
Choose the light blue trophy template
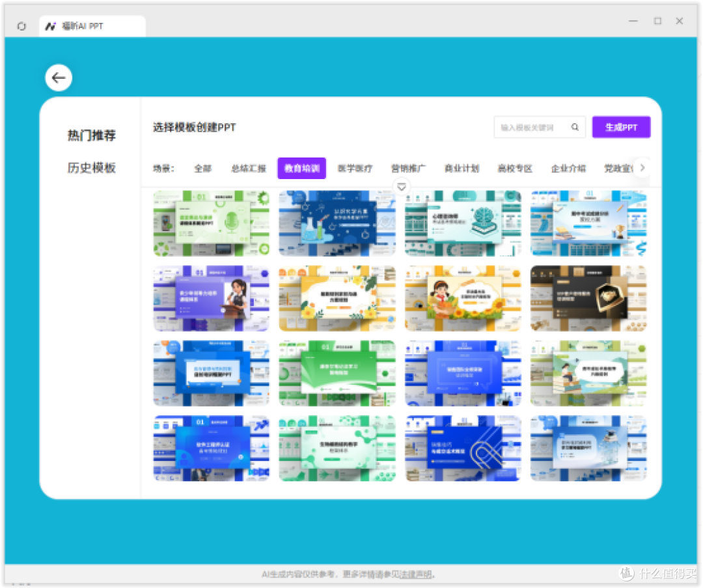tap(588, 223)
